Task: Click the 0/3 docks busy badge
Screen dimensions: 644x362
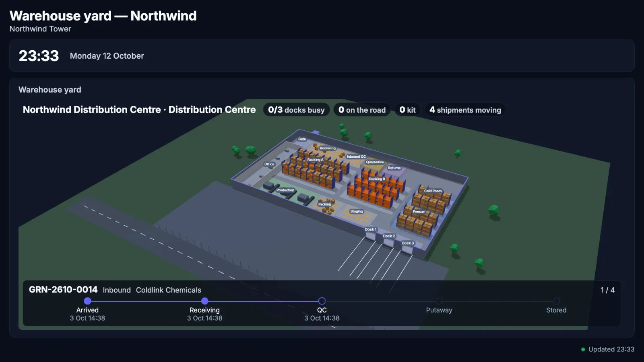Action: point(296,110)
